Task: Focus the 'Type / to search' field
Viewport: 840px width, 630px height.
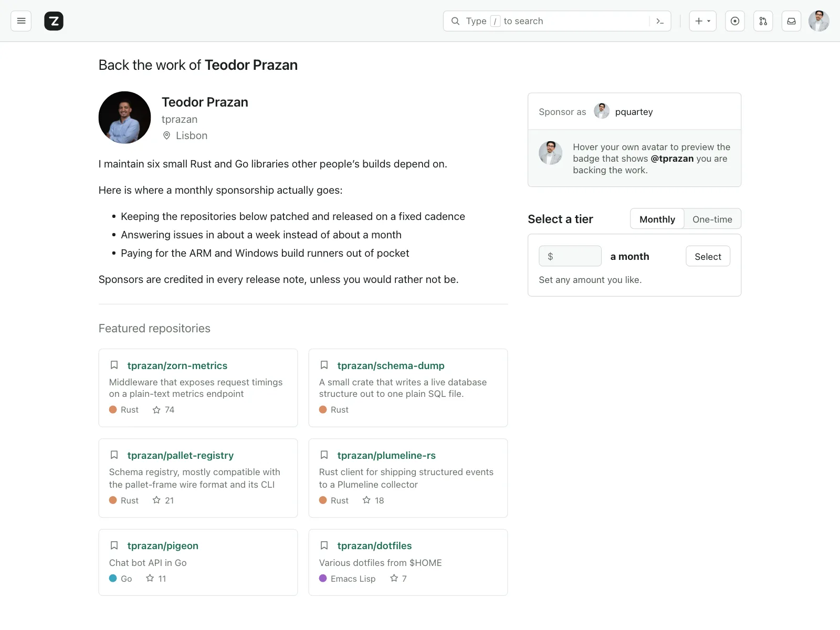Action: (x=557, y=21)
